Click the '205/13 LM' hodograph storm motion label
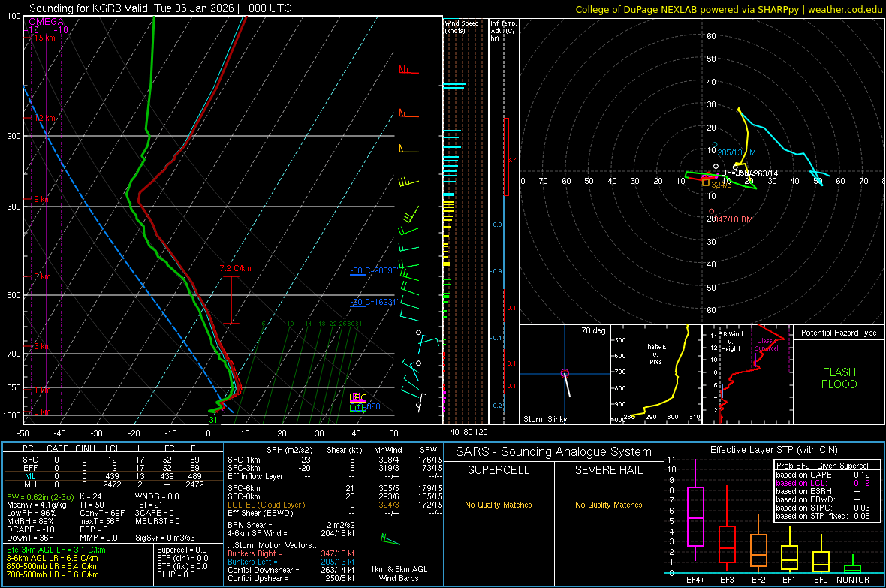The height and width of the screenshot is (588, 886). coord(737,152)
